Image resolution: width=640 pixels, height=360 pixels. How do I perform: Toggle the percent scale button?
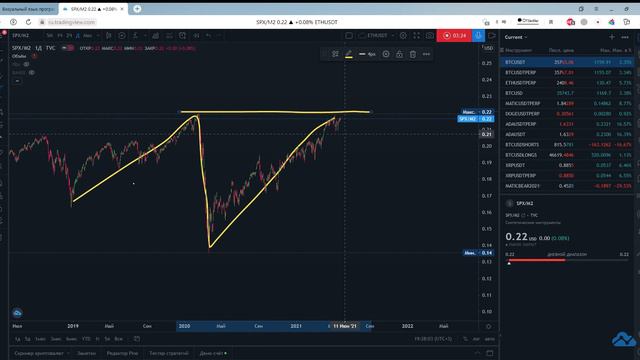click(x=465, y=339)
